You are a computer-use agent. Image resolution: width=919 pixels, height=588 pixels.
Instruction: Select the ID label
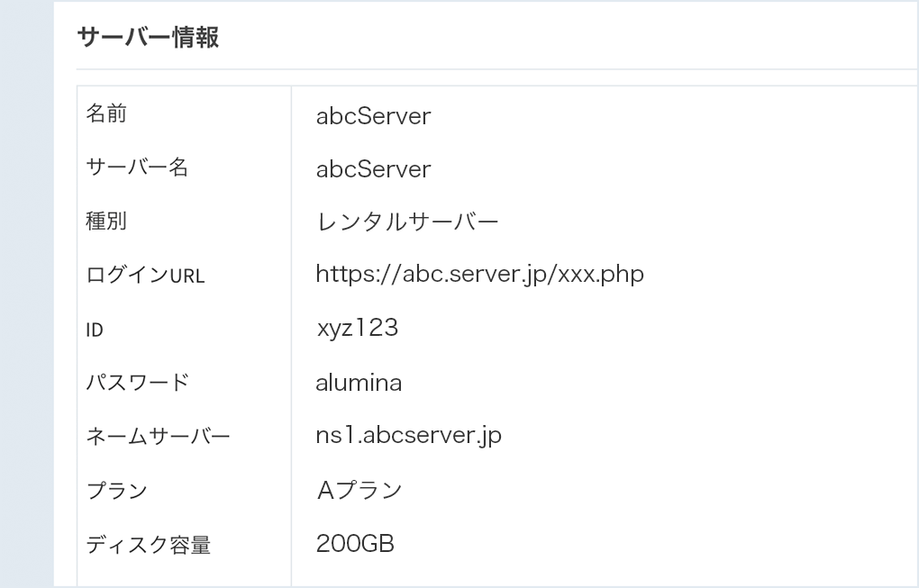click(x=95, y=330)
